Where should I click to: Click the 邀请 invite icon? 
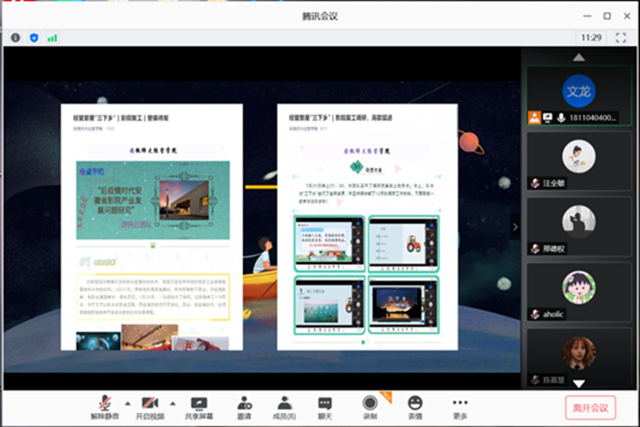[244, 402]
